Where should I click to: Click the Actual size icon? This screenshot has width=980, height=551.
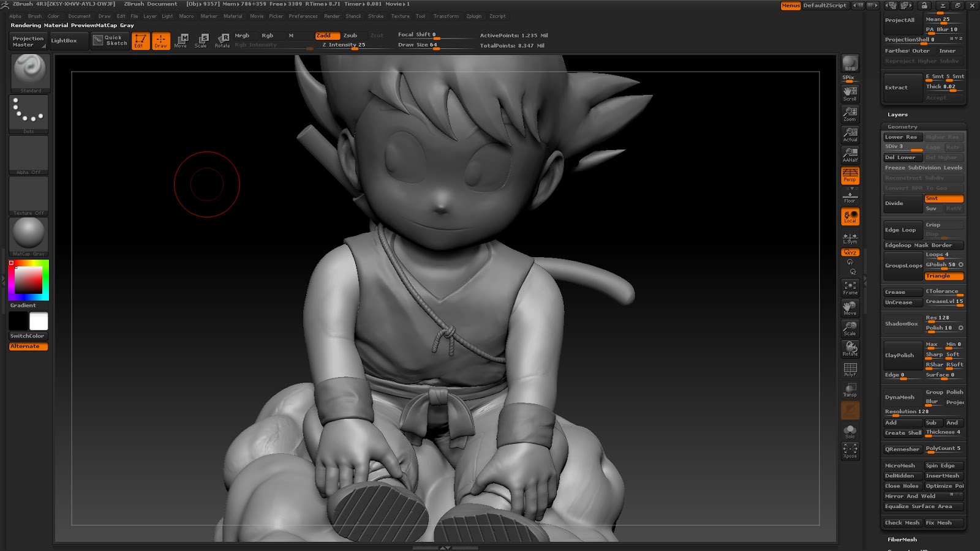(850, 134)
